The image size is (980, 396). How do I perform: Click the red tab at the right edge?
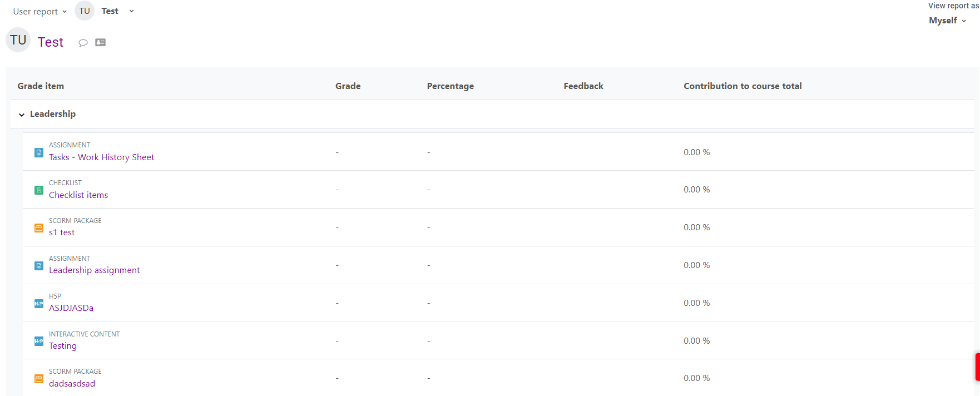tap(977, 367)
